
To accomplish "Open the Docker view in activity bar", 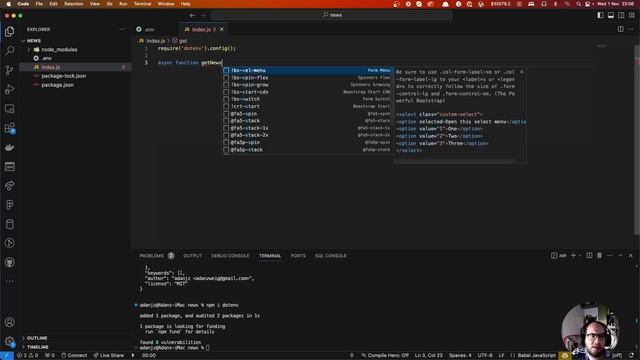I will click(9, 147).
